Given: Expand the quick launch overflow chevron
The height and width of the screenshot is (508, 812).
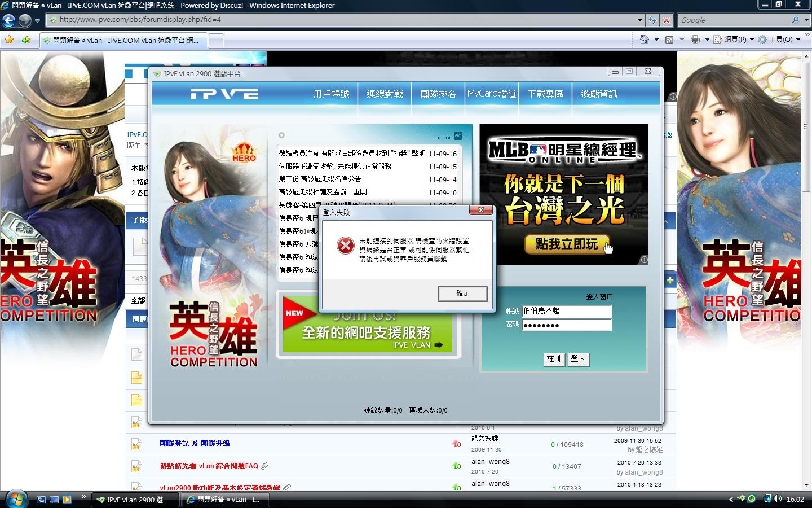Looking at the screenshot, I should pyautogui.click(x=84, y=497).
